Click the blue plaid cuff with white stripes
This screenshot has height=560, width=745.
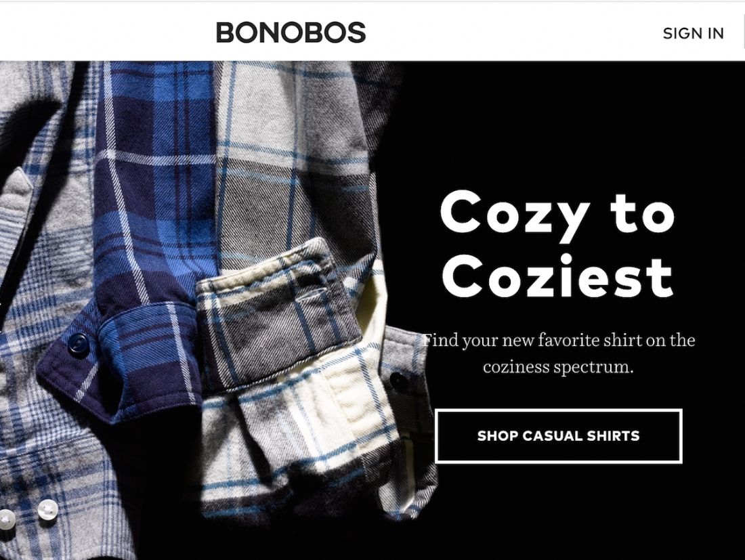point(119,361)
